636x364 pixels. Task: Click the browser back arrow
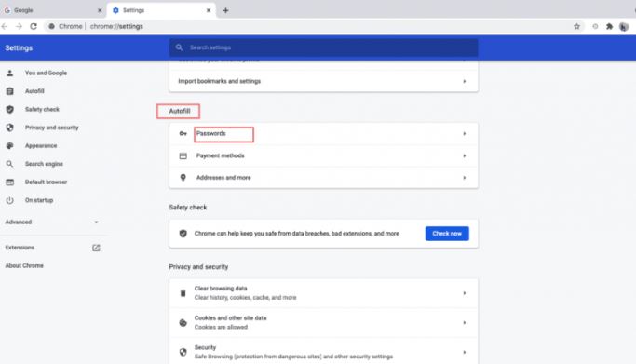[x=5, y=26]
